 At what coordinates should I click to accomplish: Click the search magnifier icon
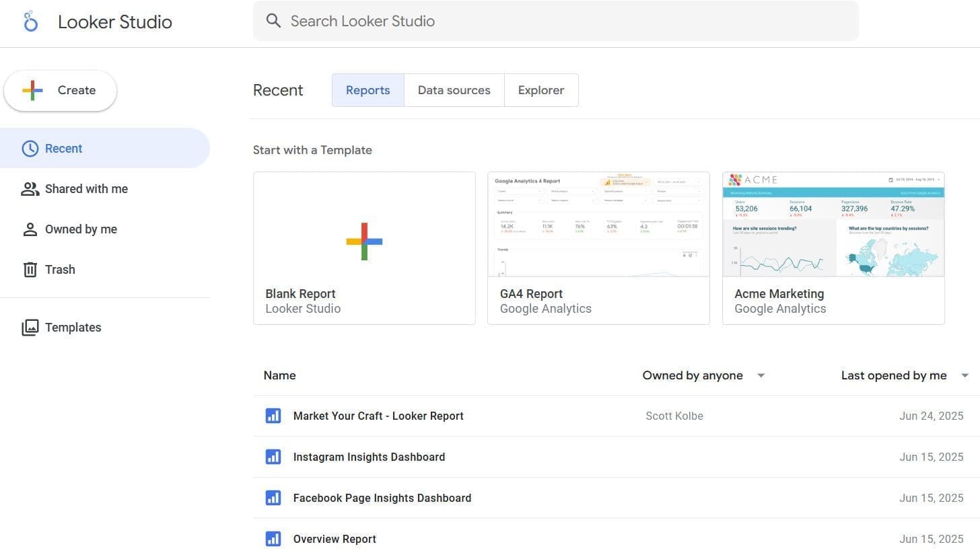[x=273, y=21]
